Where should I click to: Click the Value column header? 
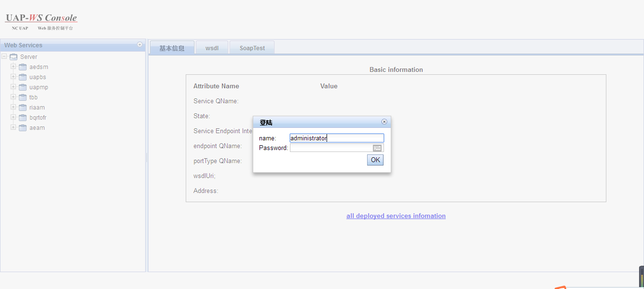click(329, 86)
